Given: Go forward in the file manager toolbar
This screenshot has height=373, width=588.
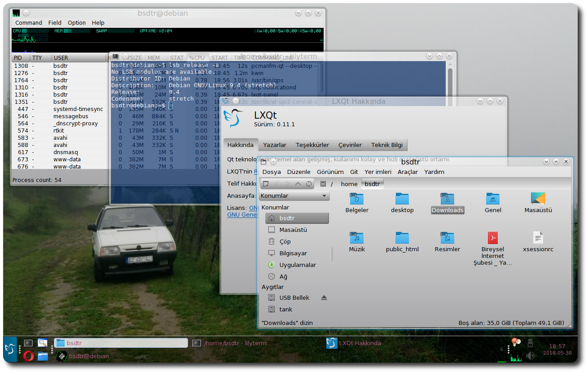Looking at the screenshot, I should 287,184.
